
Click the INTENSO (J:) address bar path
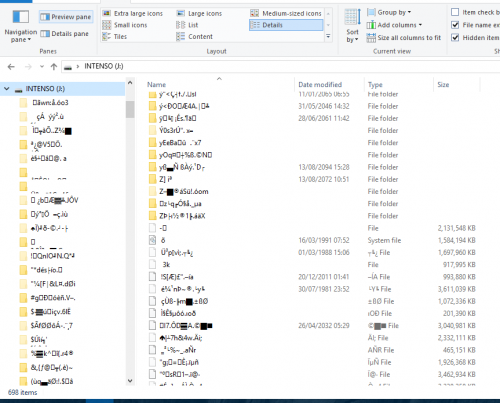(104, 66)
